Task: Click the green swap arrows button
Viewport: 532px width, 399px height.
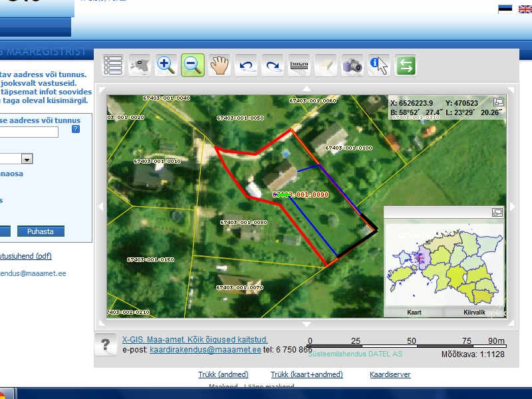Action: [x=406, y=65]
